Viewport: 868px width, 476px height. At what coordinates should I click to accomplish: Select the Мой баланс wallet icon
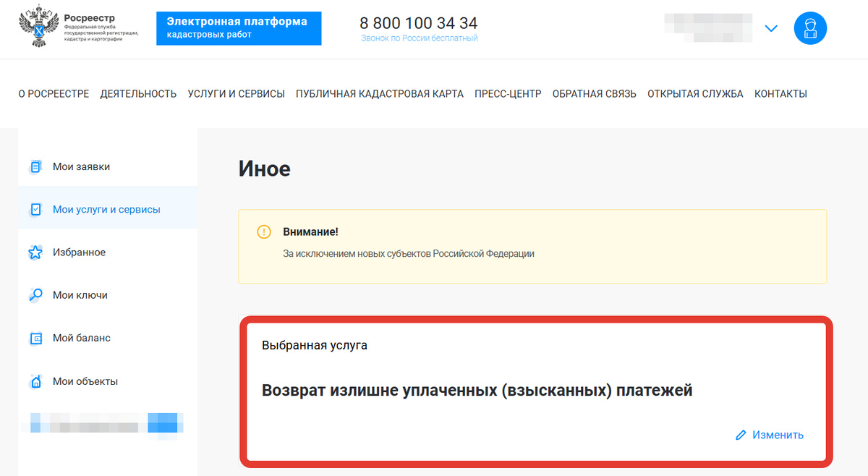tap(35, 338)
